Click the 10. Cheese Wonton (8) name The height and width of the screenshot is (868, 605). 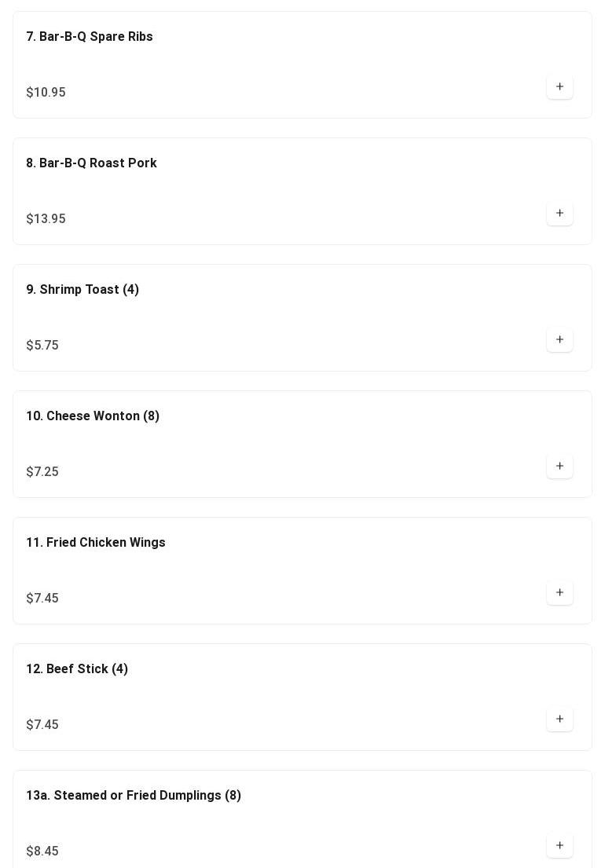pyautogui.click(x=93, y=416)
